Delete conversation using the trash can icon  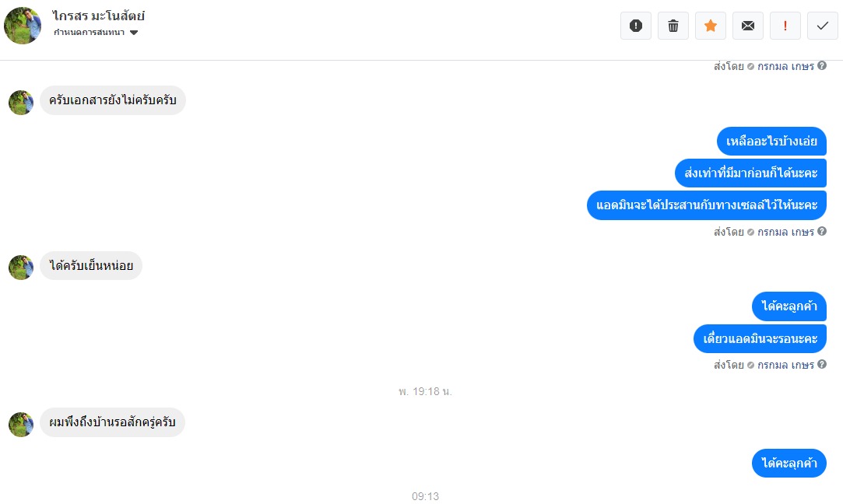[x=673, y=26]
